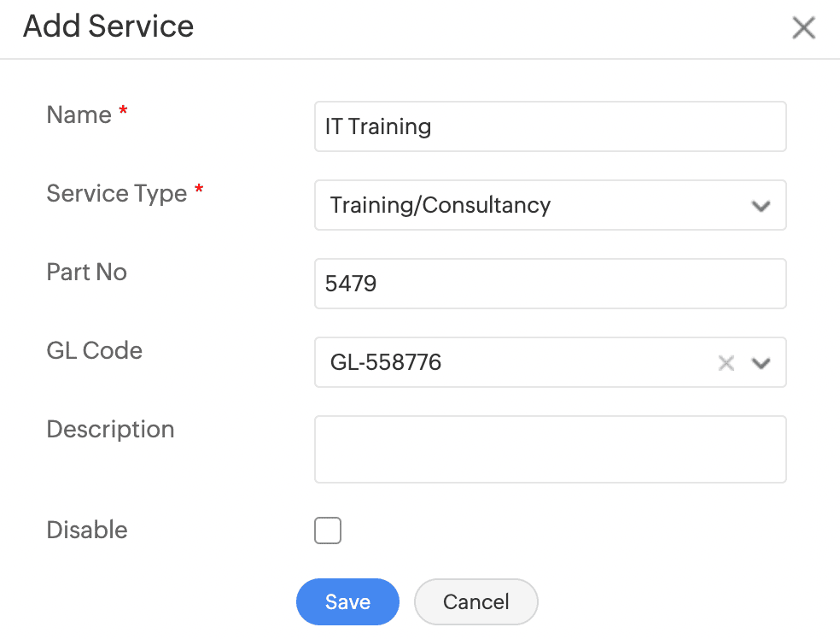Click the GL Code label
Image resolution: width=840 pixels, height=639 pixels.
tap(95, 351)
